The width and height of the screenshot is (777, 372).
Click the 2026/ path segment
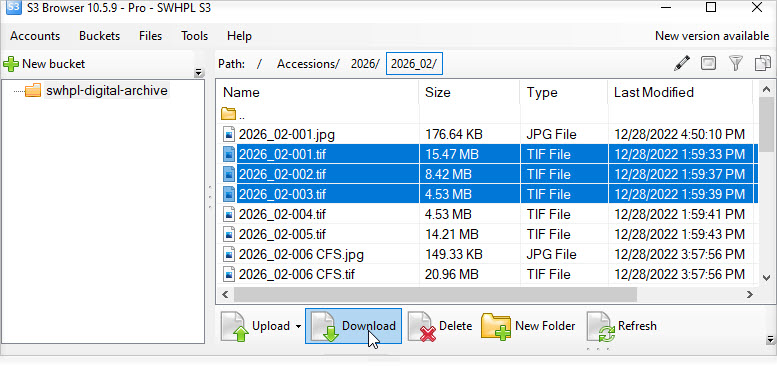(x=365, y=64)
